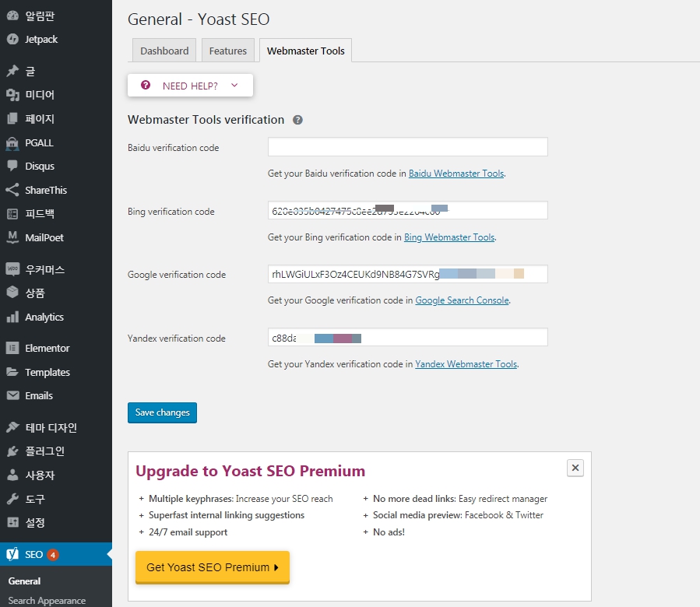This screenshot has height=607, width=700.
Task: Switch to the Dashboard tab
Action: (x=164, y=51)
